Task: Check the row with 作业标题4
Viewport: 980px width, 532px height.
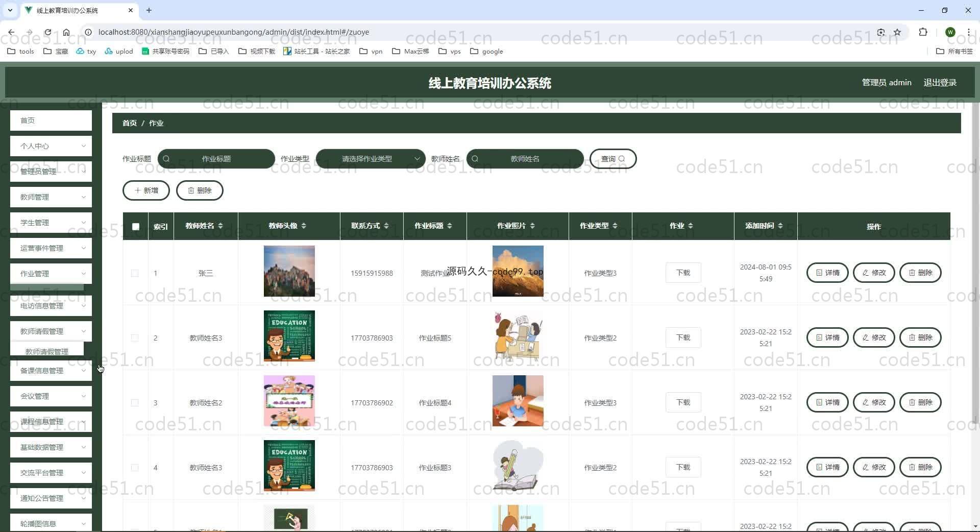Action: coord(135,403)
